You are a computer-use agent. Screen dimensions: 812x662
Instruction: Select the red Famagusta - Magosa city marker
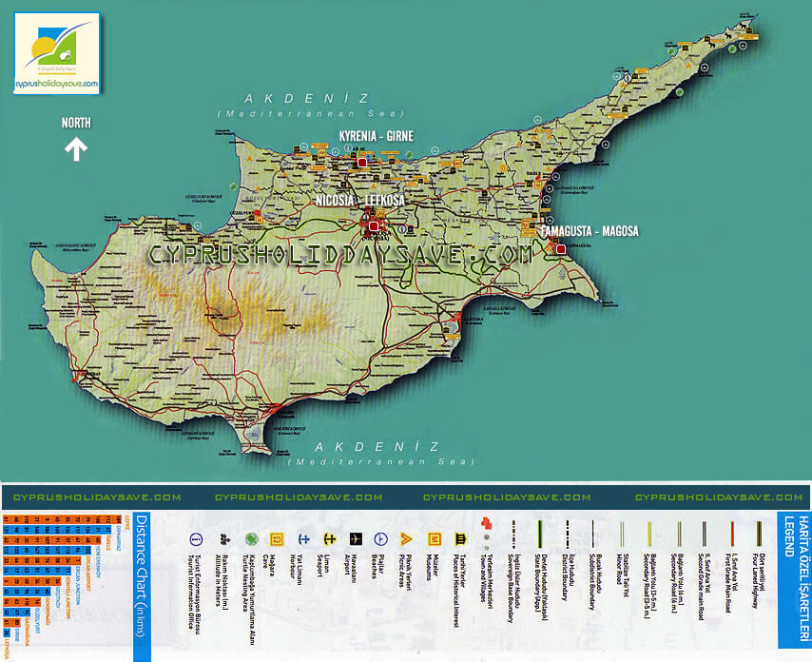(560, 248)
